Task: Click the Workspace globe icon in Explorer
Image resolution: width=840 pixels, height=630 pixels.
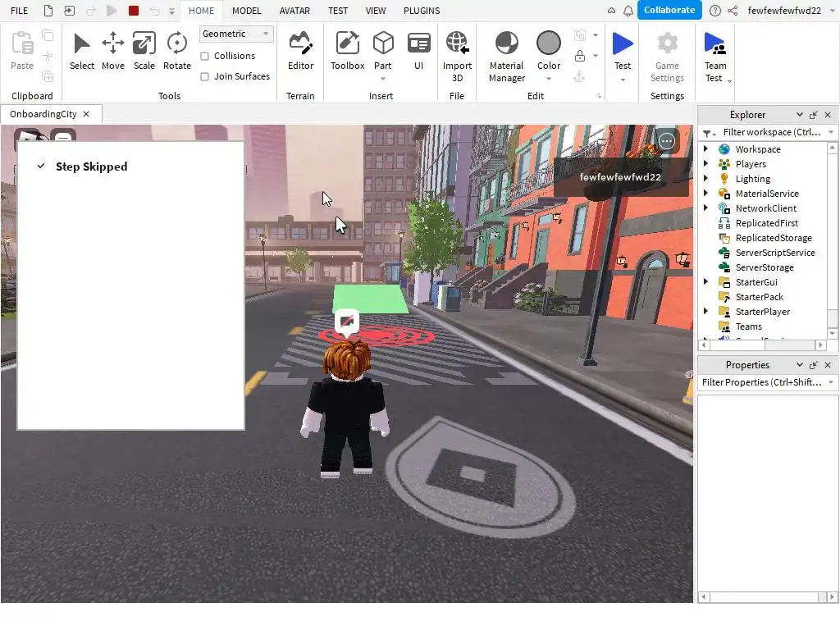Action: 724,149
